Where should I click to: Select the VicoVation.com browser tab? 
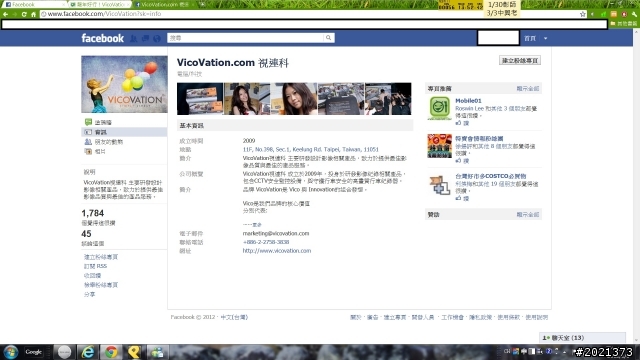[x=164, y=4]
